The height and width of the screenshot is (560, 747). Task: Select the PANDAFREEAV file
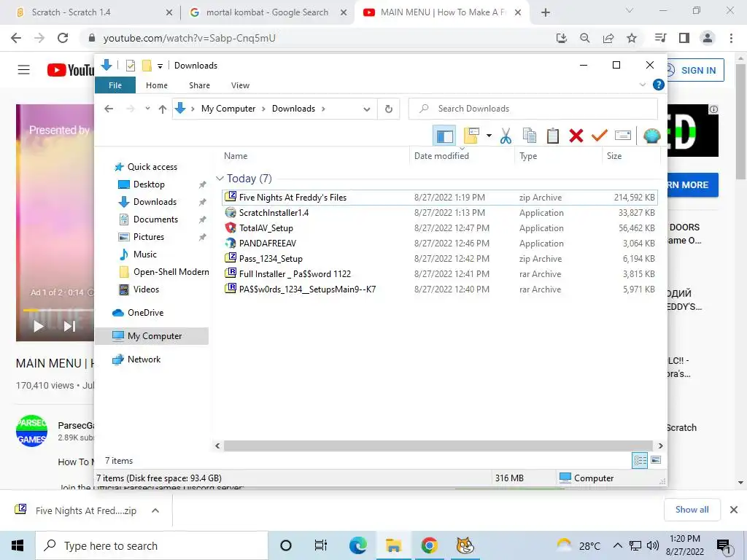click(439, 243)
